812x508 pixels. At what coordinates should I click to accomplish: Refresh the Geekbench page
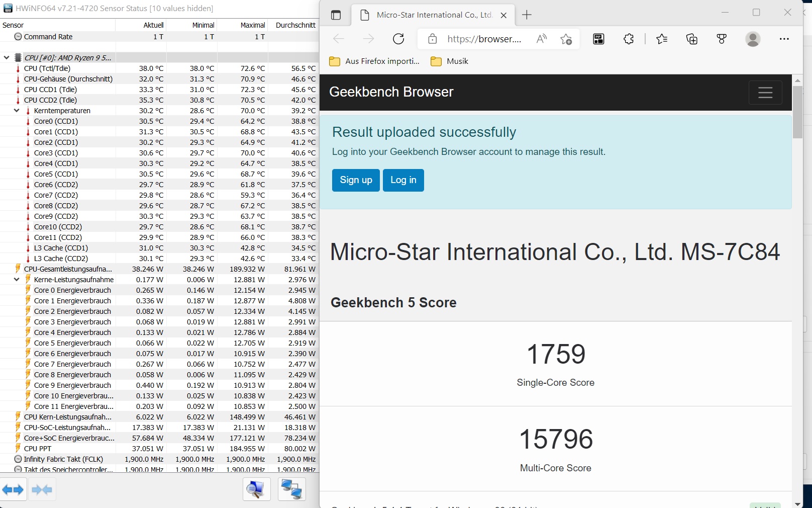(x=398, y=39)
